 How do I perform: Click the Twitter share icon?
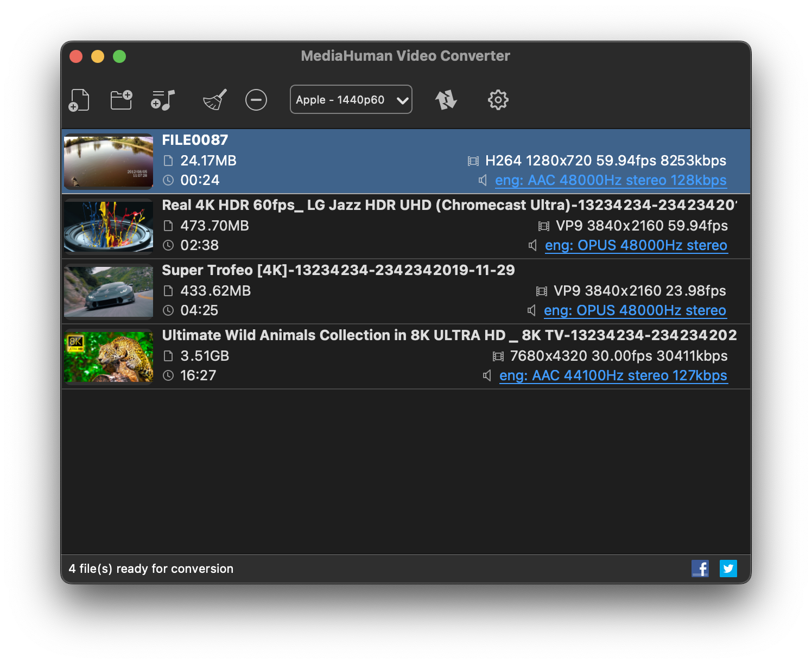tap(728, 569)
